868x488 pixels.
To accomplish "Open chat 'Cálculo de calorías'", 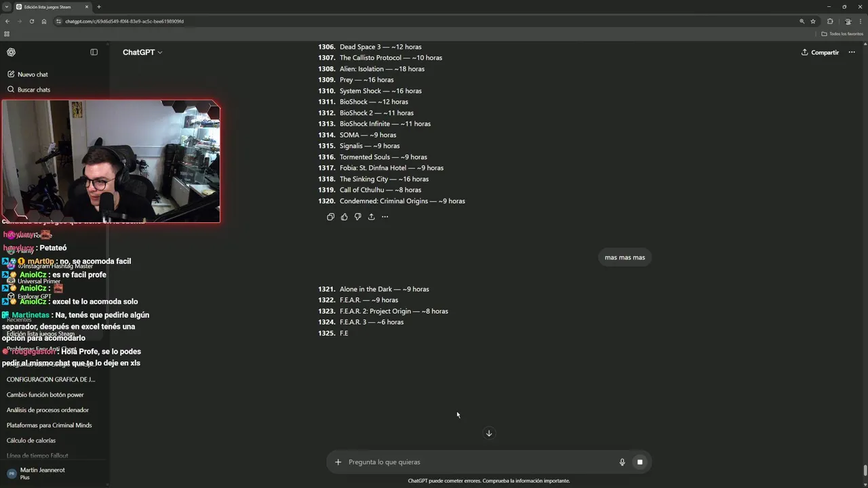I will [31, 441].
